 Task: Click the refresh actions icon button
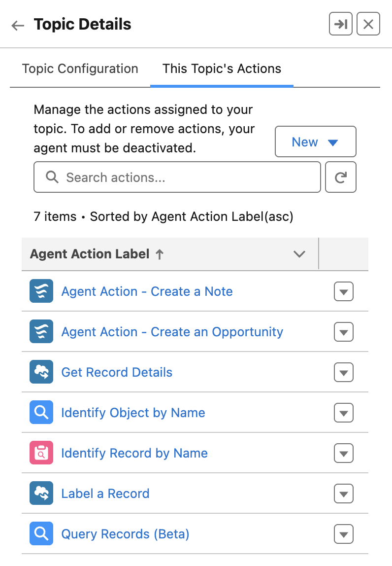coord(341,177)
